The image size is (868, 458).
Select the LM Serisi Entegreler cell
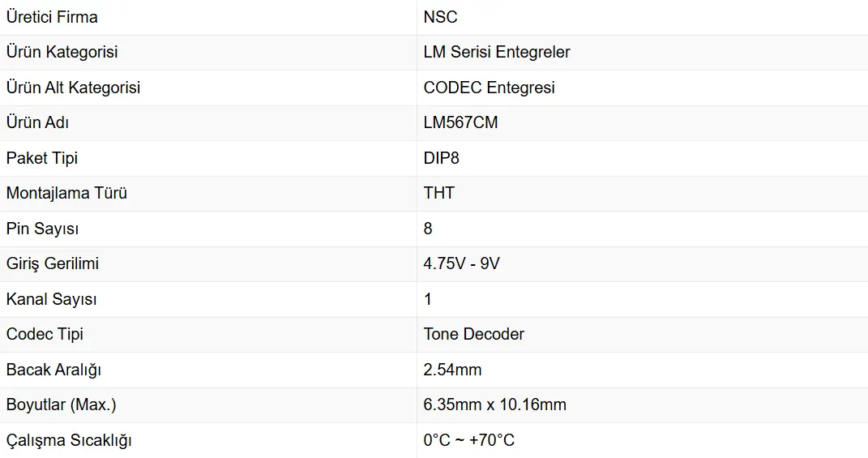(496, 52)
